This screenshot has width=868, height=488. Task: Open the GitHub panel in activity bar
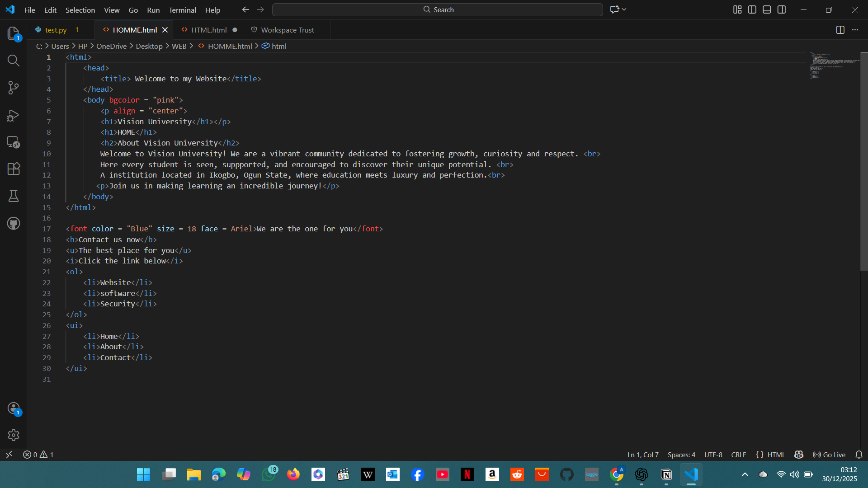click(x=14, y=223)
